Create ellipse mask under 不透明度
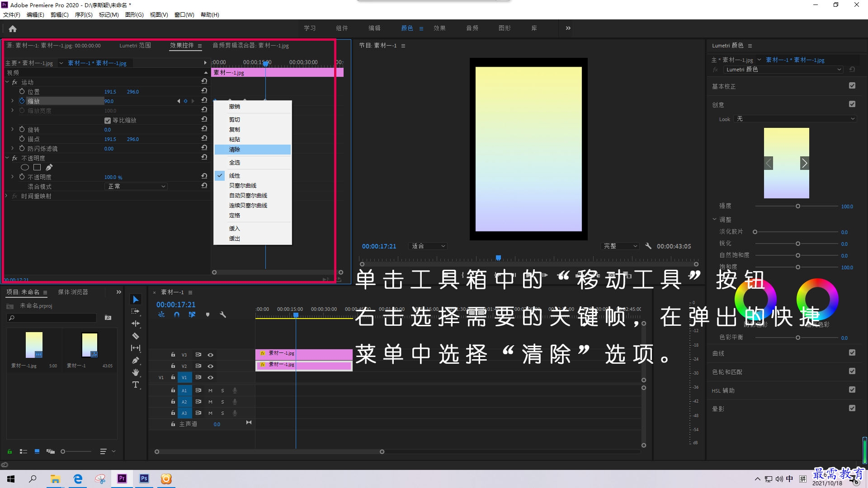868x488 pixels. pyautogui.click(x=25, y=167)
